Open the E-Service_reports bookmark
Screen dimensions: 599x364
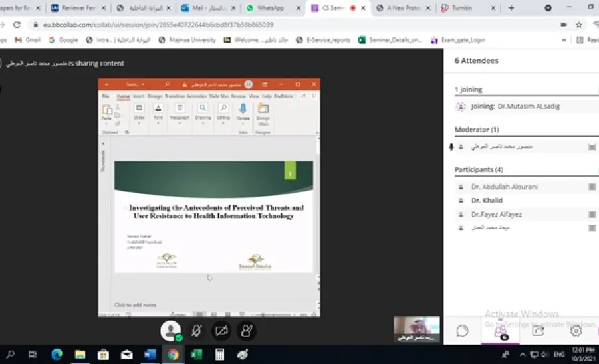coord(323,40)
